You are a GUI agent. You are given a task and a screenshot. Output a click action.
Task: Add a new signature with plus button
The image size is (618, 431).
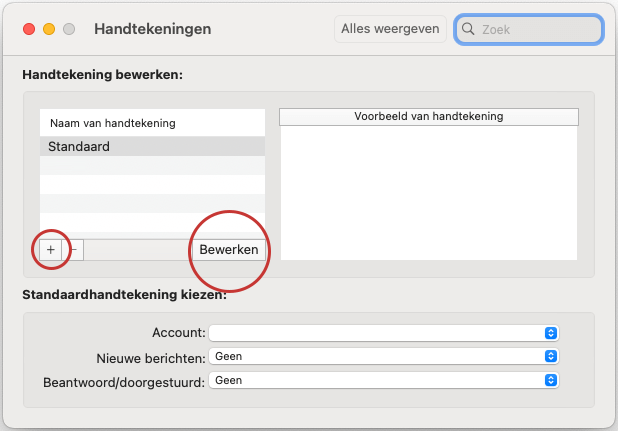pos(51,249)
